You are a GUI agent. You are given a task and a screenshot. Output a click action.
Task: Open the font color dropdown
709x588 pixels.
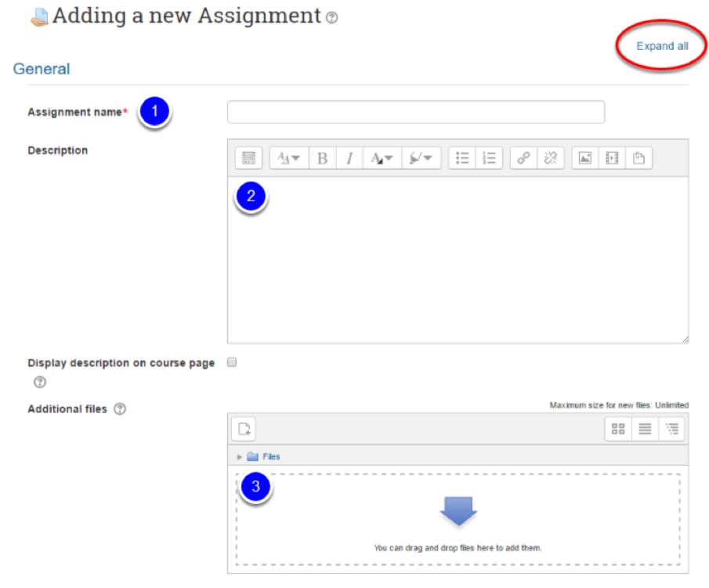pyautogui.click(x=381, y=157)
